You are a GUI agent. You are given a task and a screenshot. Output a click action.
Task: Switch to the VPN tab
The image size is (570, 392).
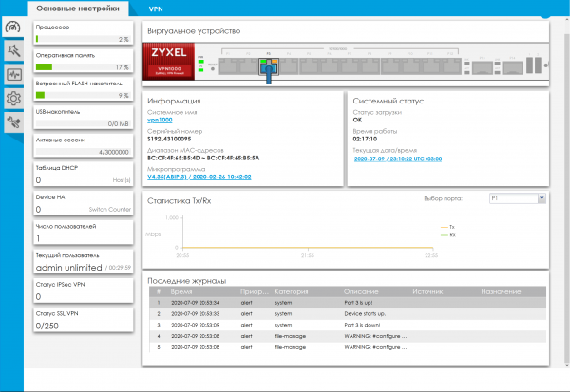[156, 7]
